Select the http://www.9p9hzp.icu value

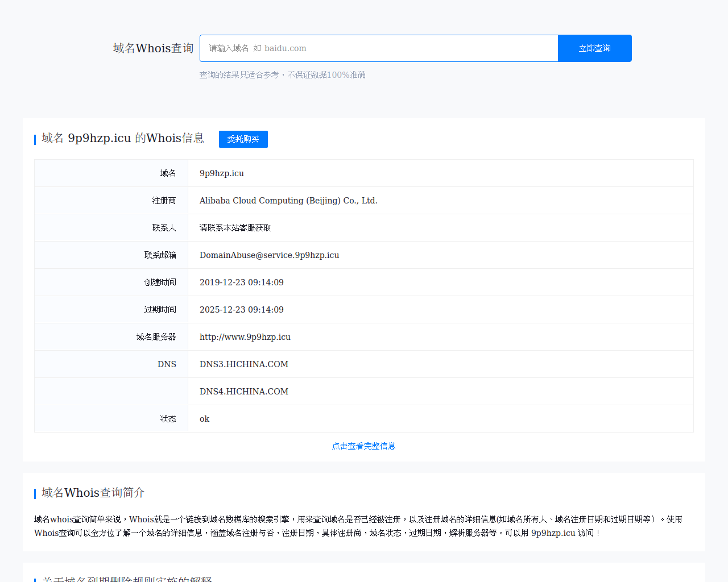tap(245, 337)
